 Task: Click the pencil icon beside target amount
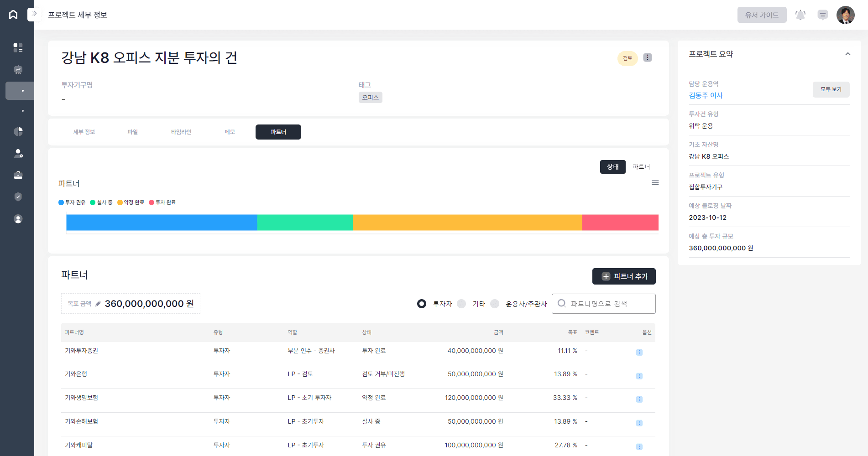coord(98,304)
